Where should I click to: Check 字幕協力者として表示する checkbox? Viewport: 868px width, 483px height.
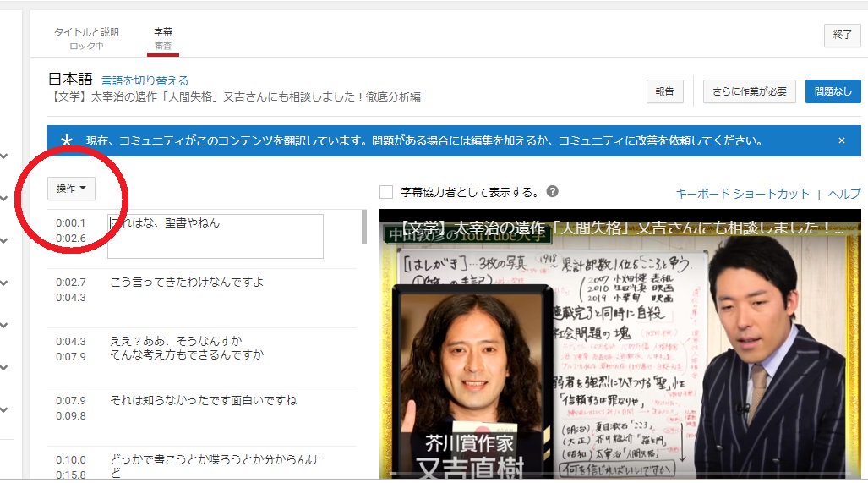(x=386, y=192)
